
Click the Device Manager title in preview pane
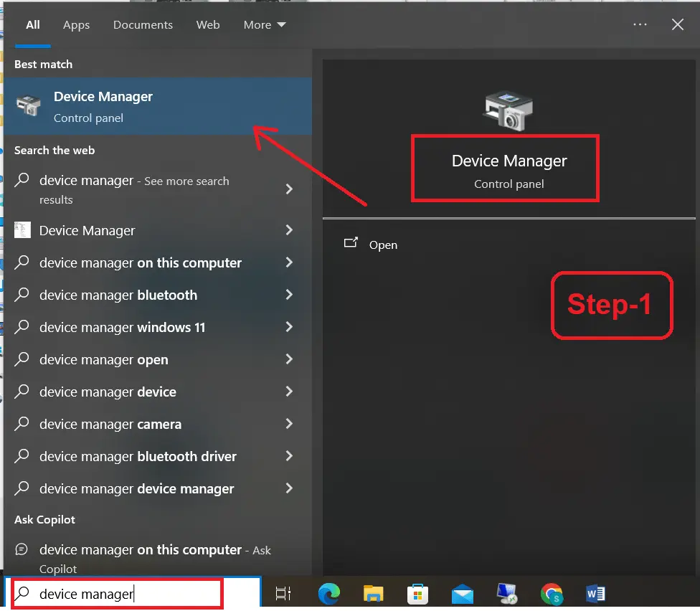(509, 161)
